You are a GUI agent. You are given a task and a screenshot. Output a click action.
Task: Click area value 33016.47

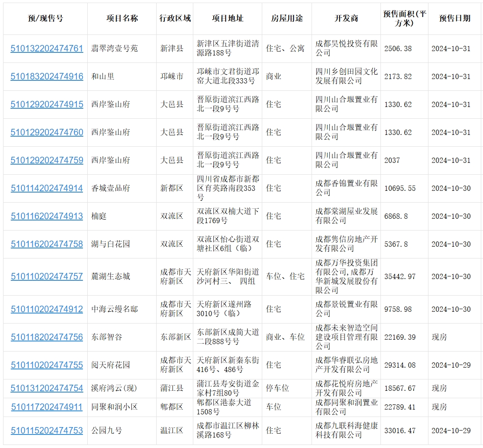click(400, 431)
